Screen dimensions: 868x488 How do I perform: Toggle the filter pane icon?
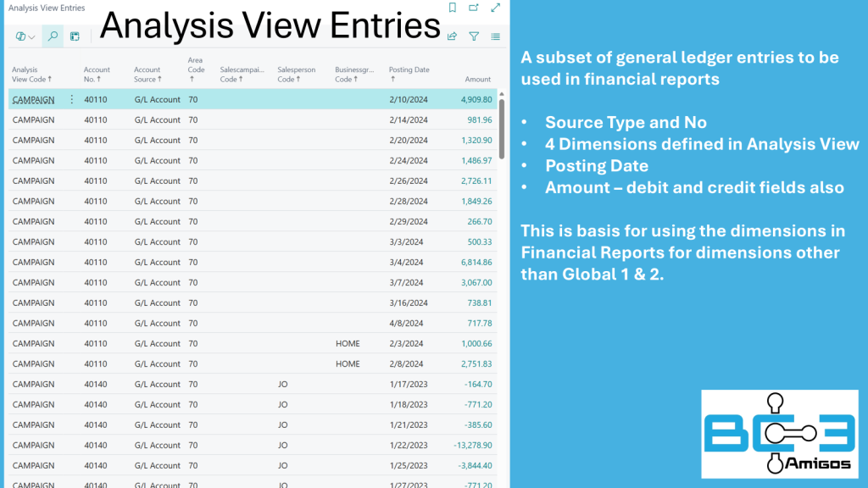(x=474, y=36)
